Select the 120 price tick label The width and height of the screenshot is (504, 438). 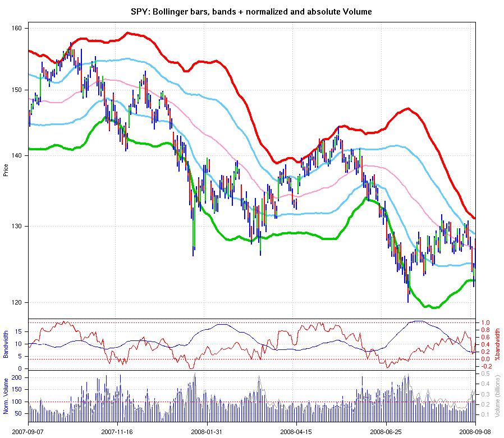pos(16,302)
